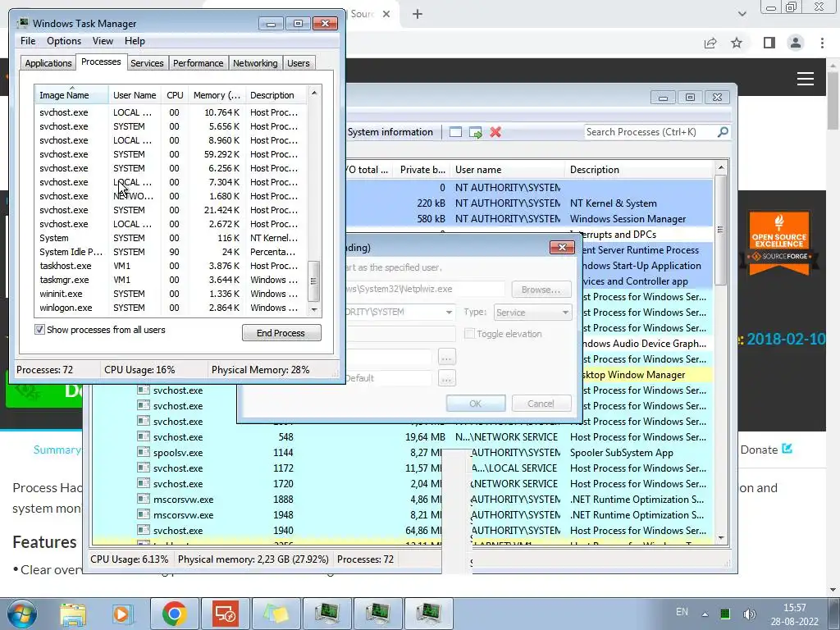Click the Task Manager process list scrollbar thumb

314,281
